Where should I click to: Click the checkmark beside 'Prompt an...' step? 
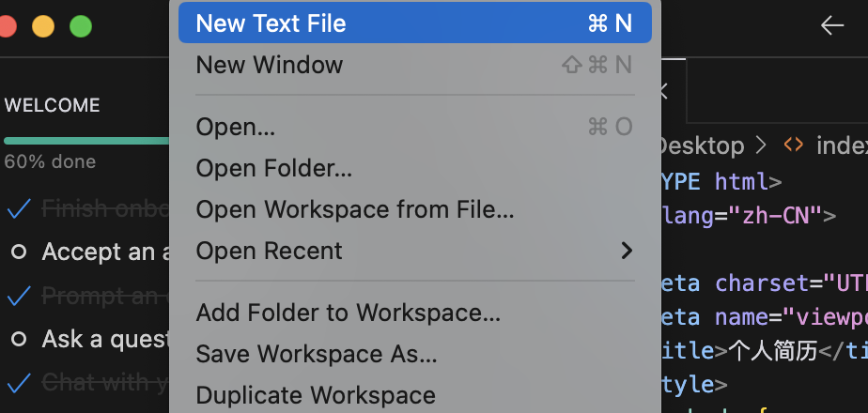pyautogui.click(x=19, y=297)
